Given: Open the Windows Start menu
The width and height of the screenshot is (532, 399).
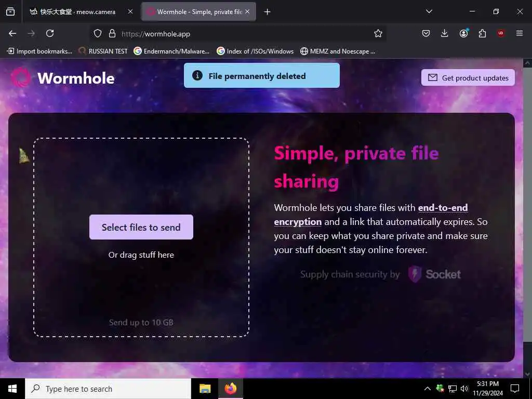Looking at the screenshot, I should [12, 389].
